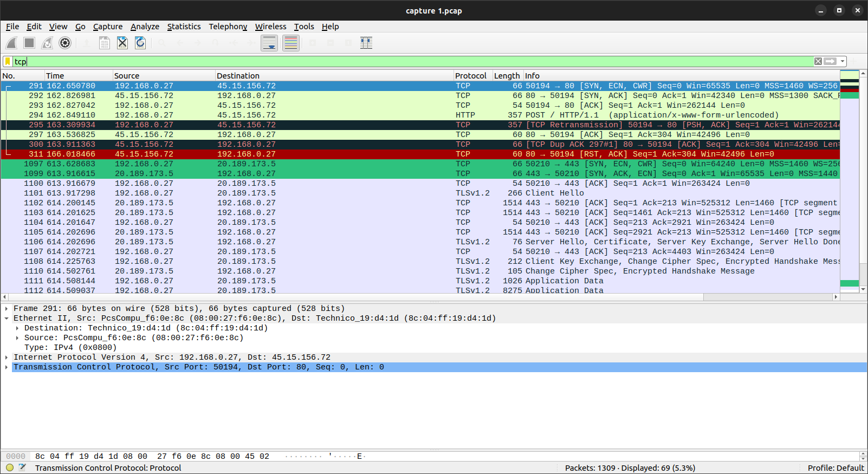Expand the Transmission Control Protocol node
Viewport: 868px width, 474px height.
(x=7, y=367)
